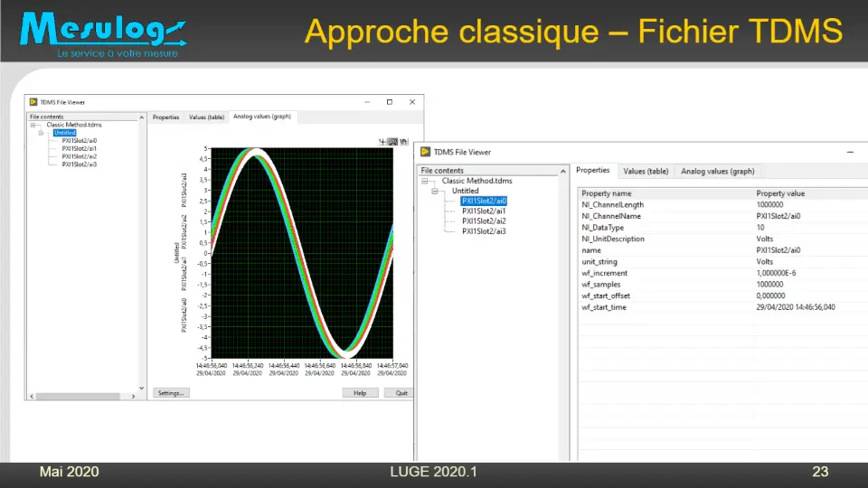Click the wf_increment property name
This screenshot has height=488, width=868.
(605, 273)
